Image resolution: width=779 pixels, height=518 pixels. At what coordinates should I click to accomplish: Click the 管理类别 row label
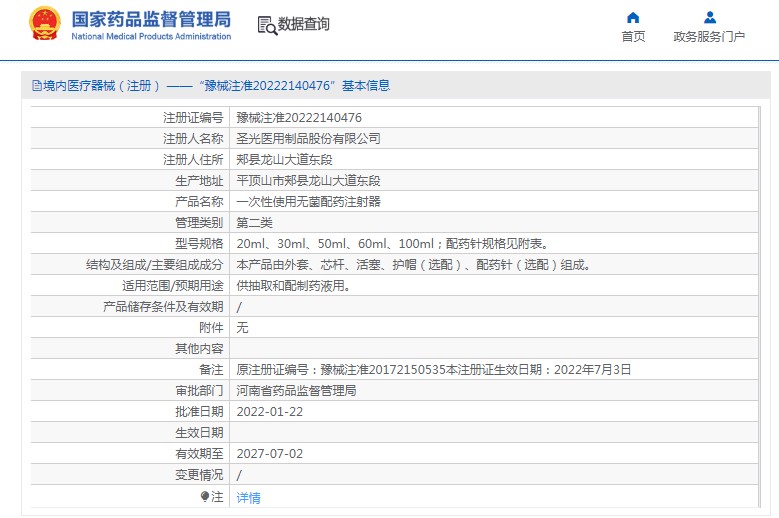pos(199,222)
